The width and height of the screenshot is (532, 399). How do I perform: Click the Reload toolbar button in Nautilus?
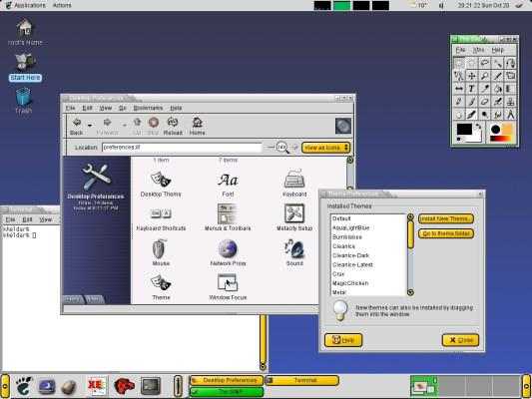[173, 126]
